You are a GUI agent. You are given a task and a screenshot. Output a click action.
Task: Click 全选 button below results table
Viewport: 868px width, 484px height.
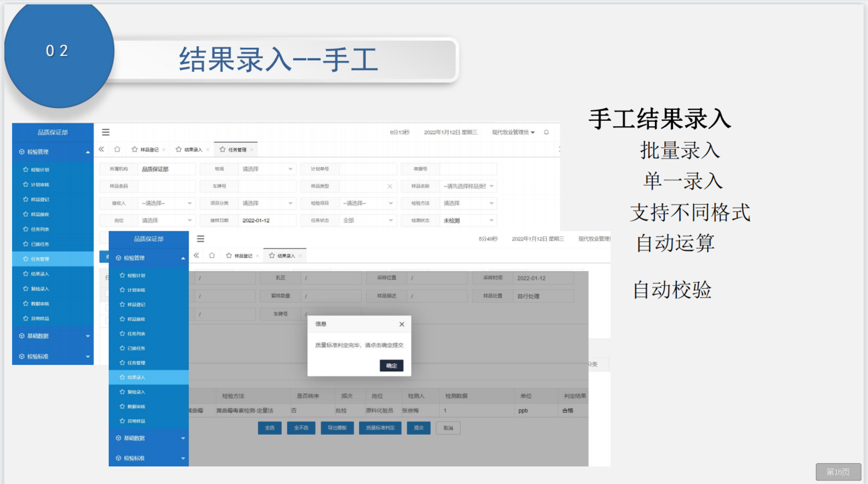[x=270, y=428]
